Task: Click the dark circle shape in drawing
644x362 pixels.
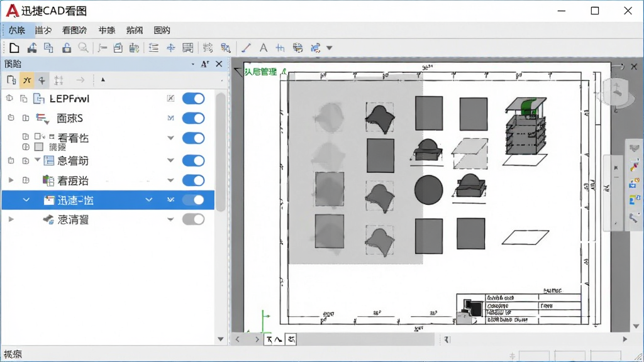Action: tap(429, 190)
